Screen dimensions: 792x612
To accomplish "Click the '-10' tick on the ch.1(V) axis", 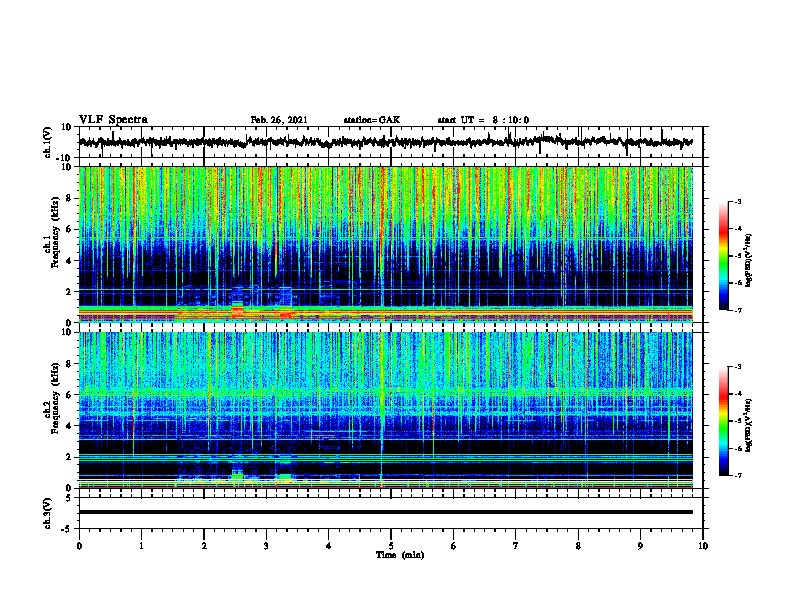I will [x=65, y=158].
